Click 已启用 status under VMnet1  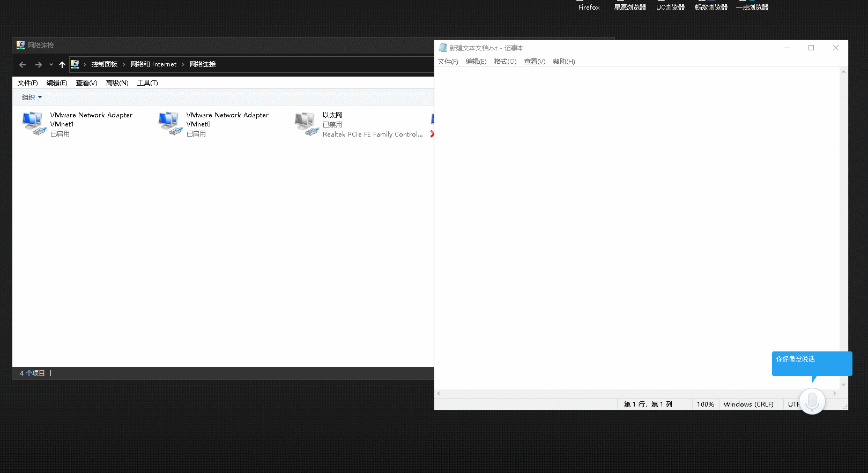tap(60, 134)
